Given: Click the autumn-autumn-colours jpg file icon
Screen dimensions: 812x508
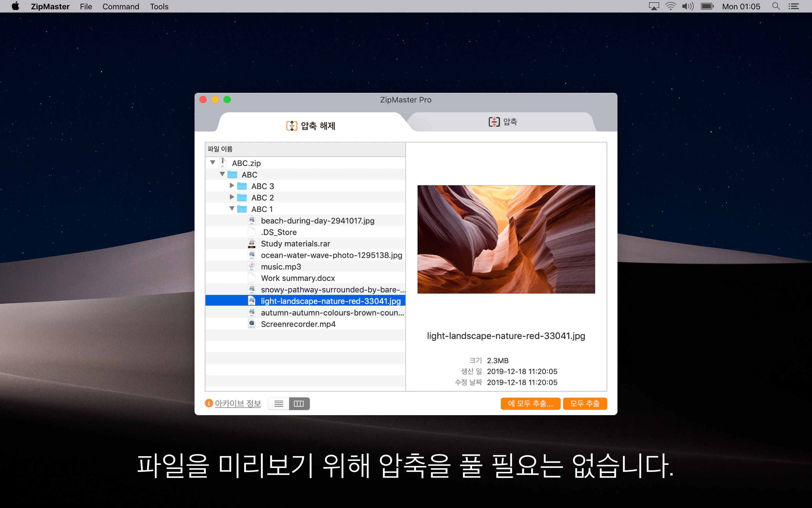Looking at the screenshot, I should pyautogui.click(x=252, y=312).
